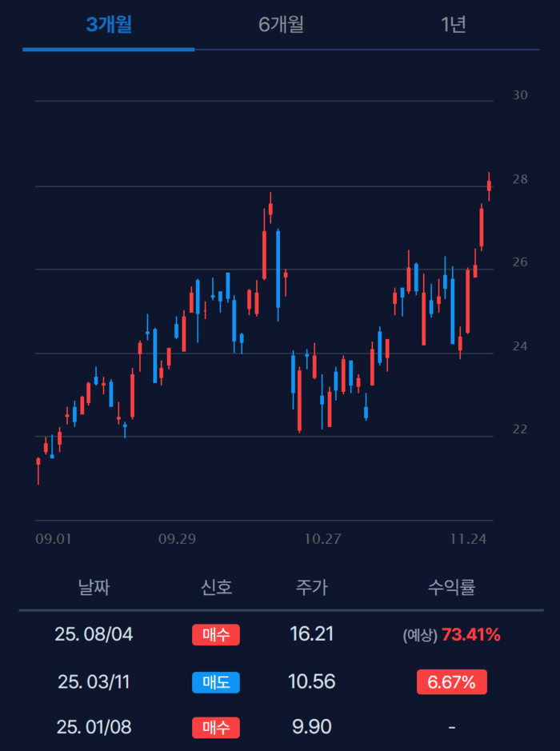Viewport: 560px width, 751px height.
Task: Click the 16.21 price value
Action: tap(311, 635)
